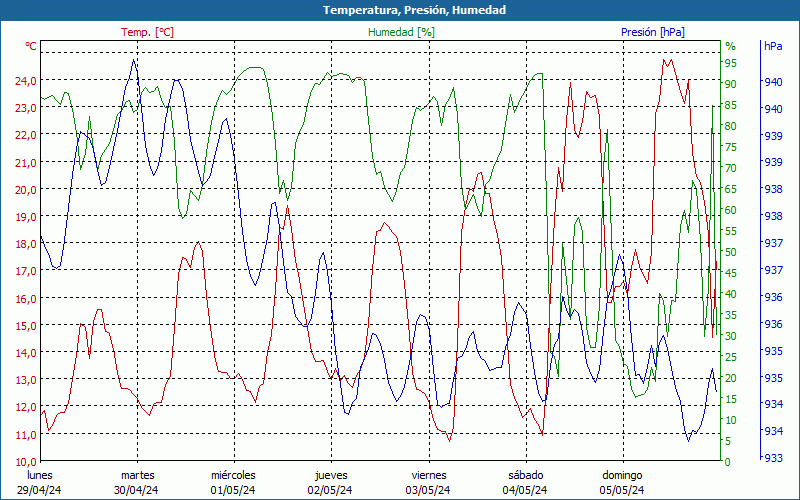Image resolution: width=800 pixels, height=500 pixels.
Task: Click the '12,0' temperature axis value
Action: (x=26, y=407)
